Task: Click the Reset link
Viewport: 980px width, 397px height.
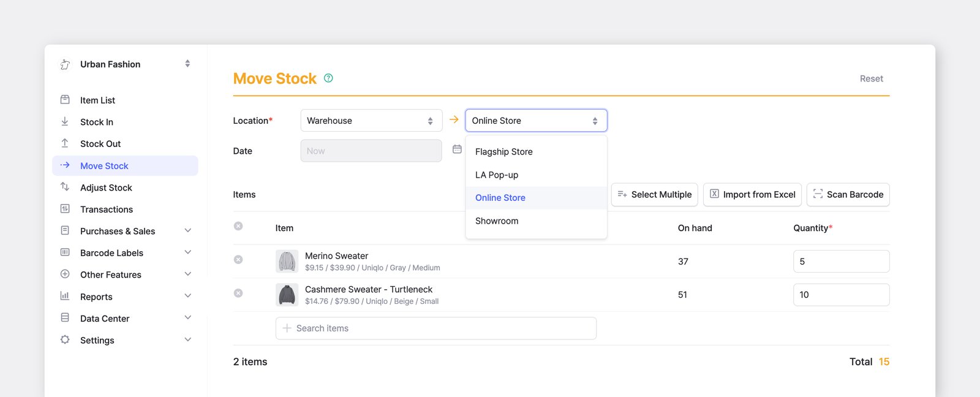Action: pyautogui.click(x=871, y=78)
